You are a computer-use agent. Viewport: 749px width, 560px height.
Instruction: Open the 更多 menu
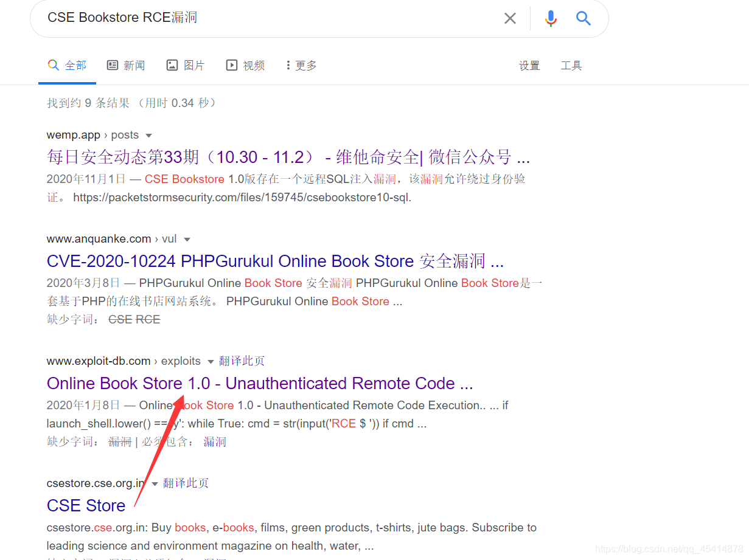[x=301, y=65]
